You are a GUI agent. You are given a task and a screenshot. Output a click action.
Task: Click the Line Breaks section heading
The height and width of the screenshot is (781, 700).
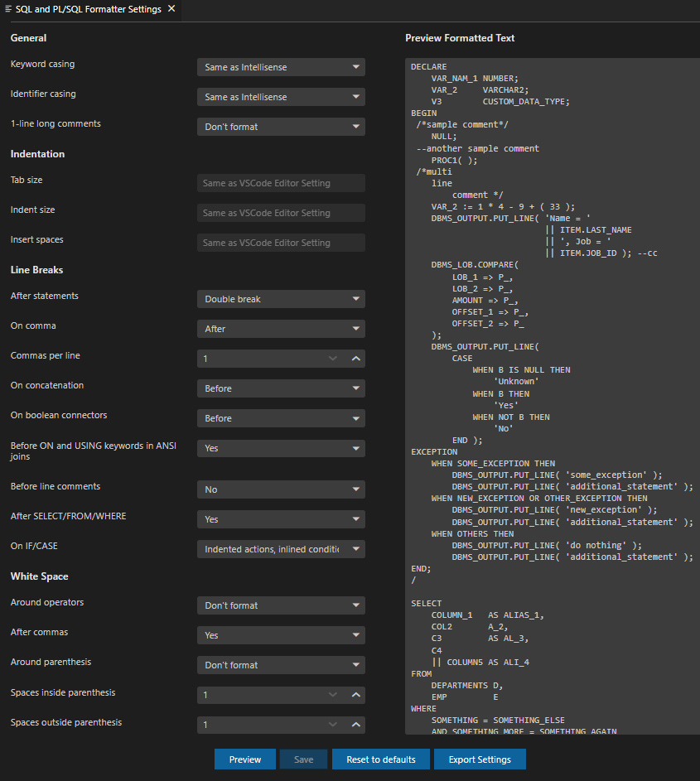coord(37,270)
